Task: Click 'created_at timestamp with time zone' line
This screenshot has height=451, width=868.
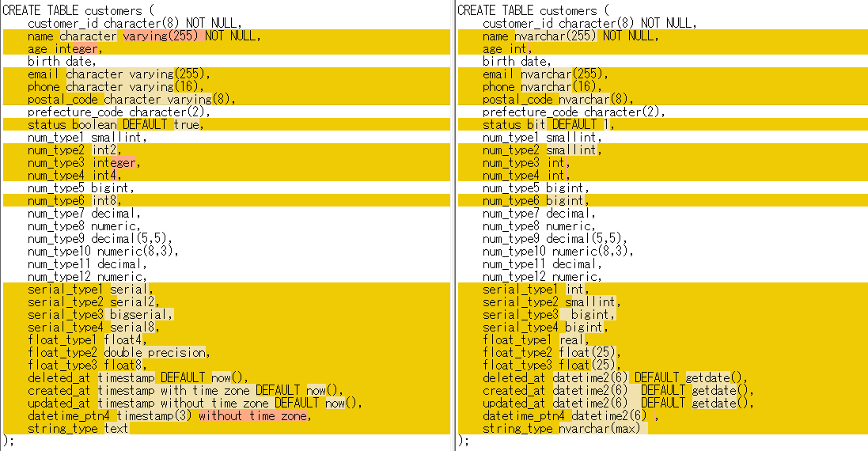Action: (185, 391)
